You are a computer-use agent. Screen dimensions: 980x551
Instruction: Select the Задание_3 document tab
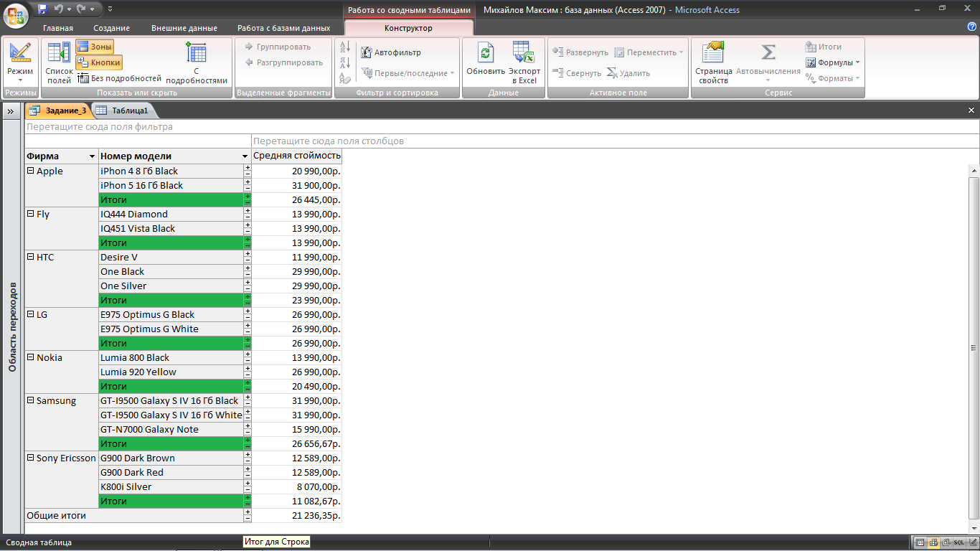click(58, 110)
